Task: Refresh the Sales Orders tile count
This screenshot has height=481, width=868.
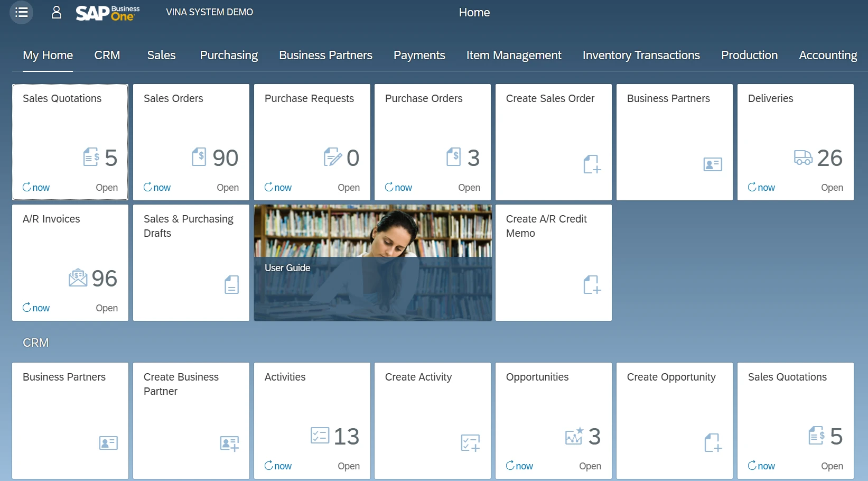Action: click(x=157, y=187)
